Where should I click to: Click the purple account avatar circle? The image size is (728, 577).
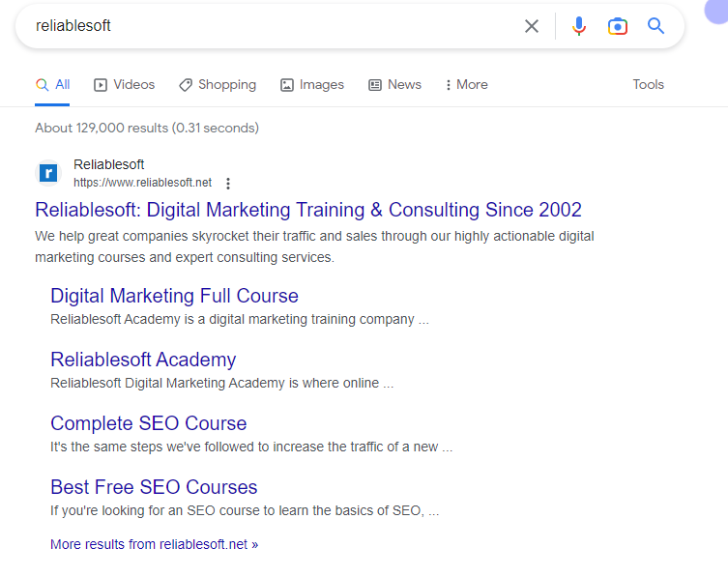(716, 11)
